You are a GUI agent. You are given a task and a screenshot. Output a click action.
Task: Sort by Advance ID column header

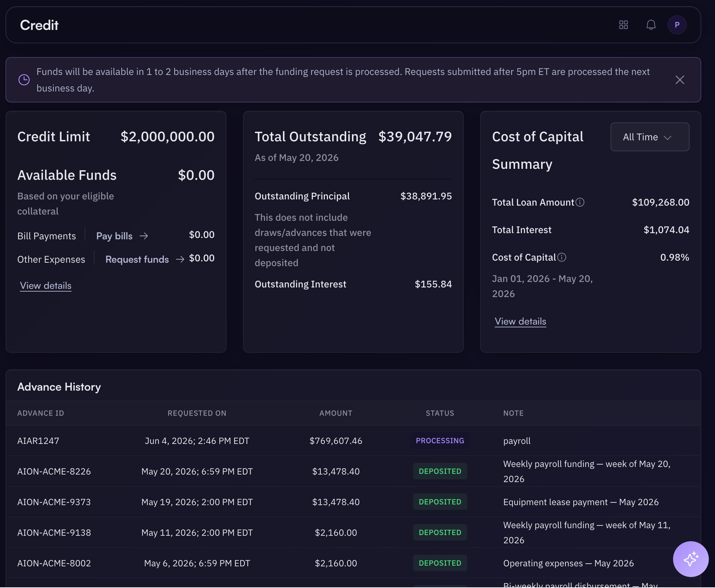(x=41, y=413)
